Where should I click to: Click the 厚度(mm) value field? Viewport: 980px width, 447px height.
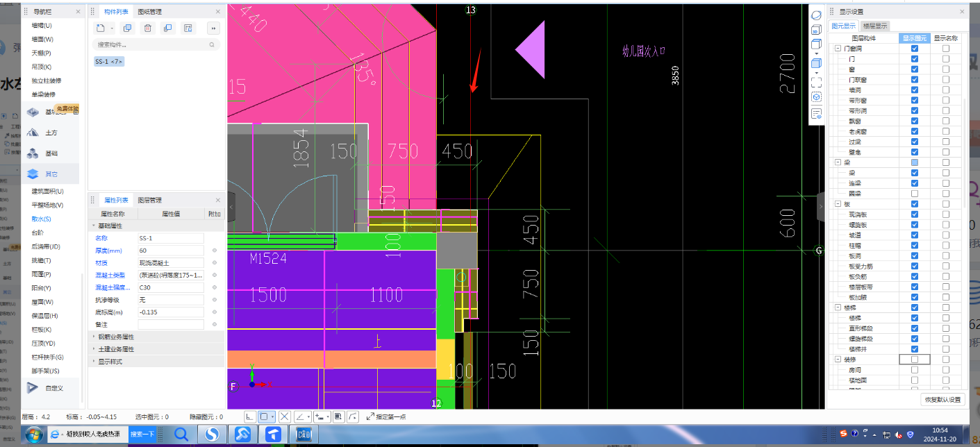[171, 251]
